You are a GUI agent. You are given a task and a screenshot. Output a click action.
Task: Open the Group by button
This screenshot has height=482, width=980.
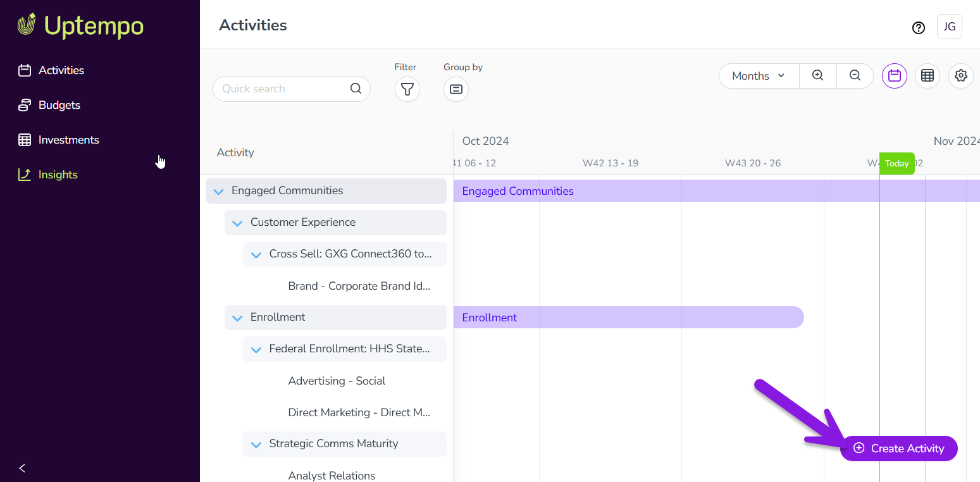(456, 89)
